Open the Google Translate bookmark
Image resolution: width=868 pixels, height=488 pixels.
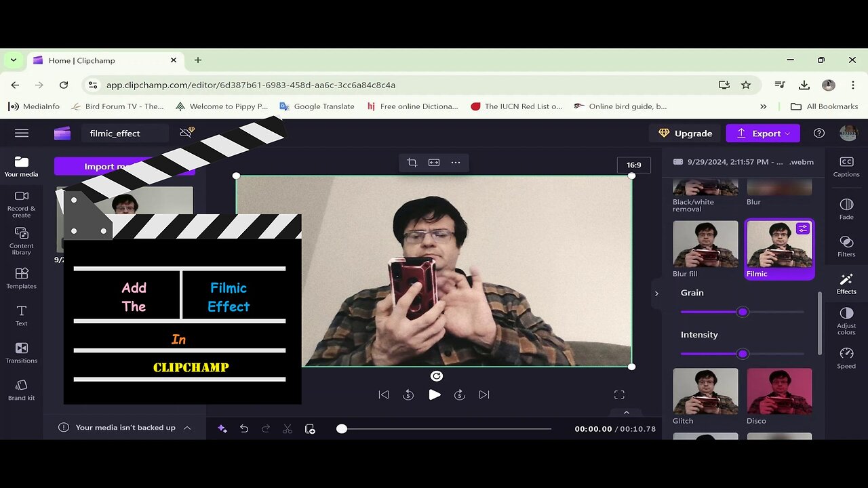tap(317, 106)
